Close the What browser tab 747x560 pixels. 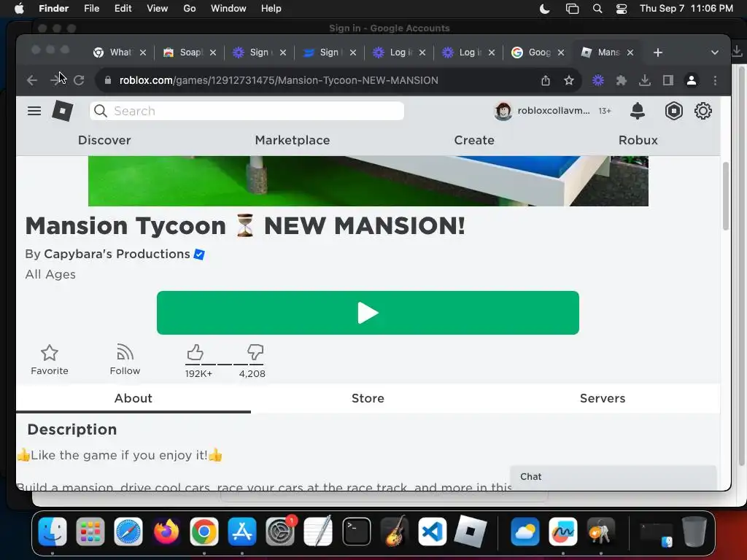tap(143, 52)
